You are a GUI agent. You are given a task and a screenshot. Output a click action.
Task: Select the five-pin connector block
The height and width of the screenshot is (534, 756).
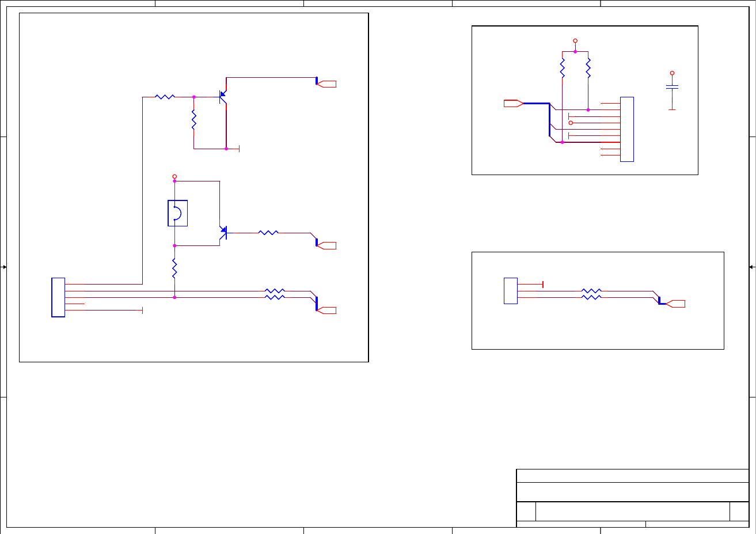(x=58, y=297)
